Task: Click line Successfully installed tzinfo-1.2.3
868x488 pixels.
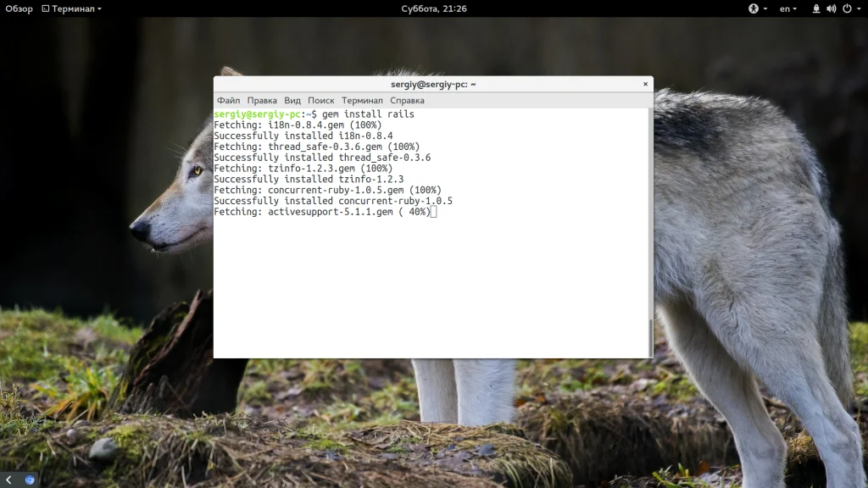Action: tap(309, 180)
